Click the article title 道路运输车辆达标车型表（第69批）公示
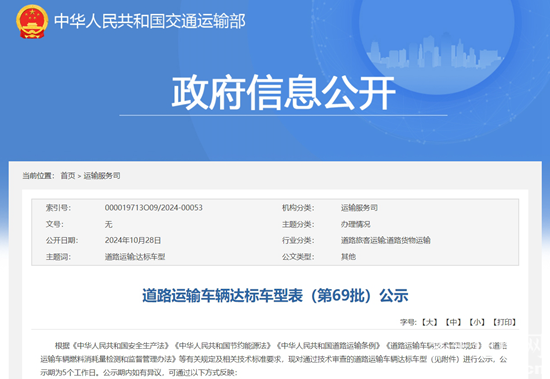This screenshot has width=550, height=379. (275, 295)
